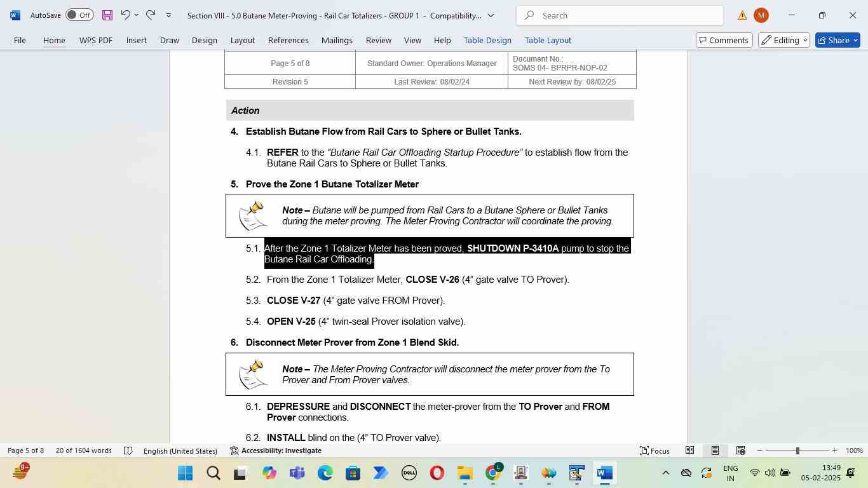Open the Editing mode dropdown

coord(784,40)
